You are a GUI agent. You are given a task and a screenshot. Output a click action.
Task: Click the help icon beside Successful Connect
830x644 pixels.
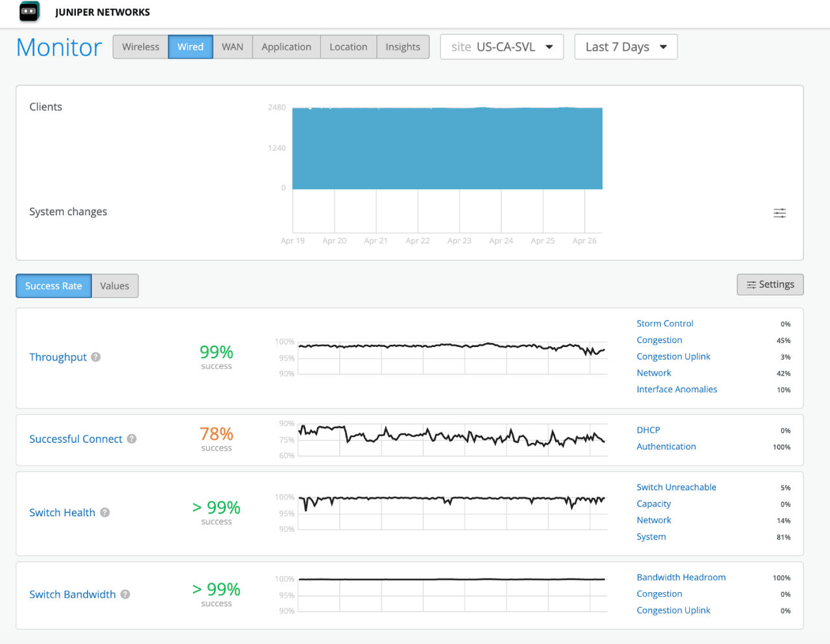132,439
